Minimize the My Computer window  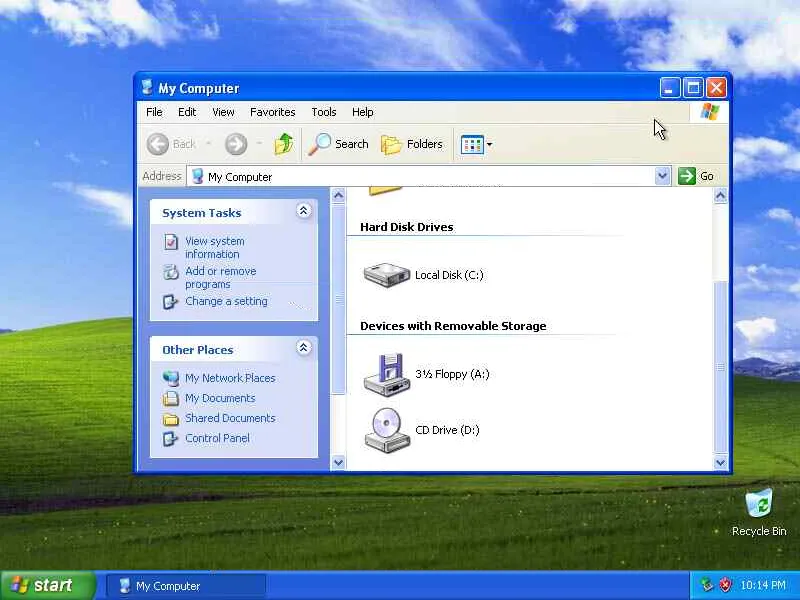click(x=669, y=88)
